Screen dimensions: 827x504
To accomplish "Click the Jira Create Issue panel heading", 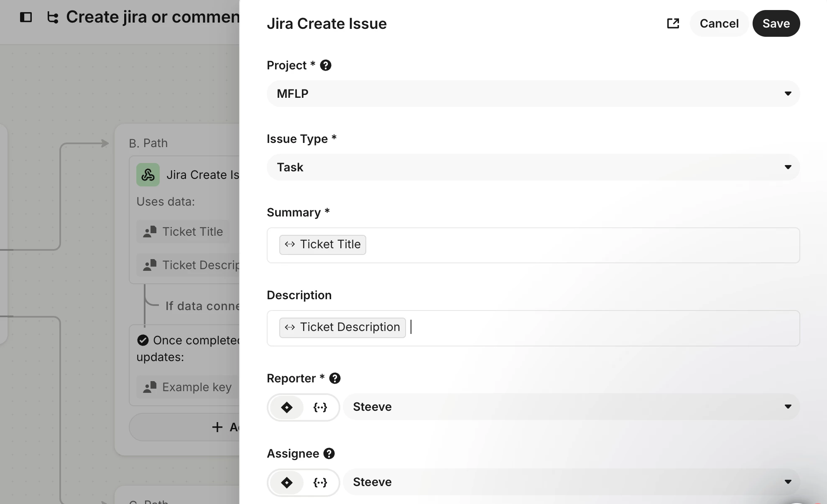I will [327, 23].
